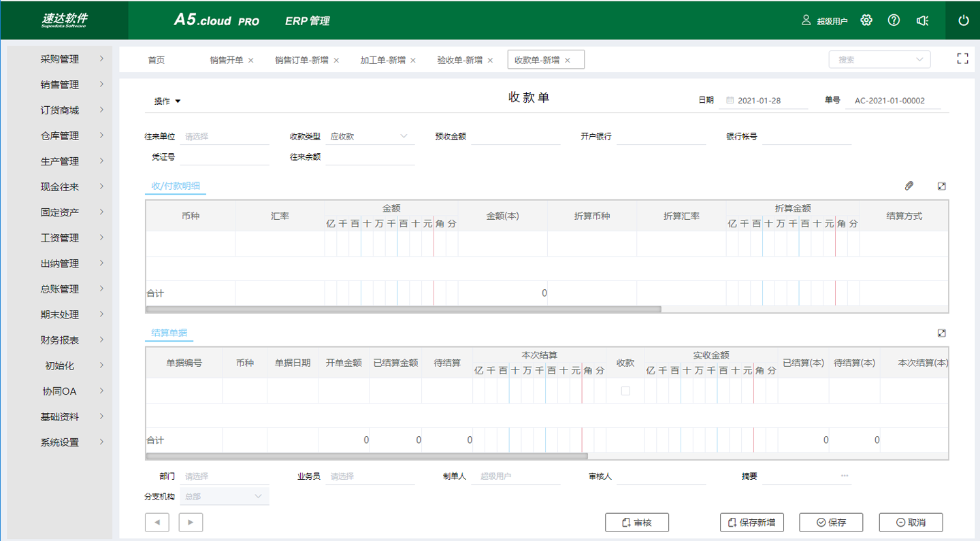Open the 收款类型 dropdown showing 应收款
This screenshot has width=980, height=541.
point(370,135)
